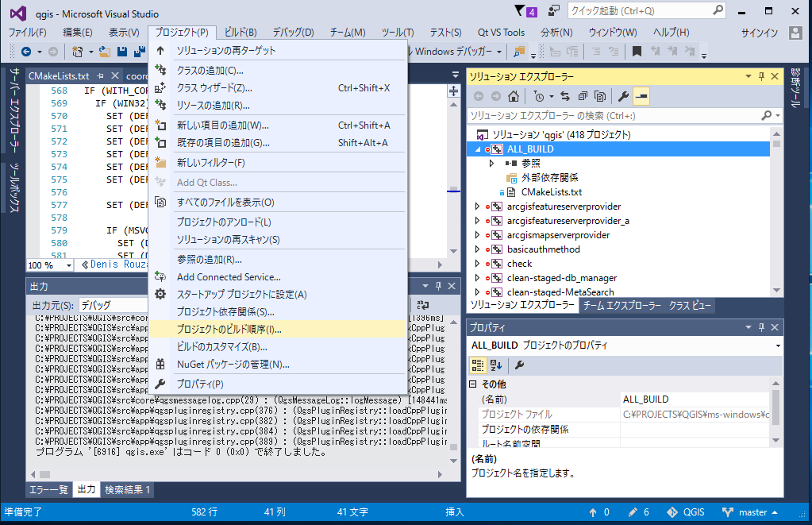The image size is (812, 525).
Task: Click the サインイン link
Action: click(x=760, y=33)
